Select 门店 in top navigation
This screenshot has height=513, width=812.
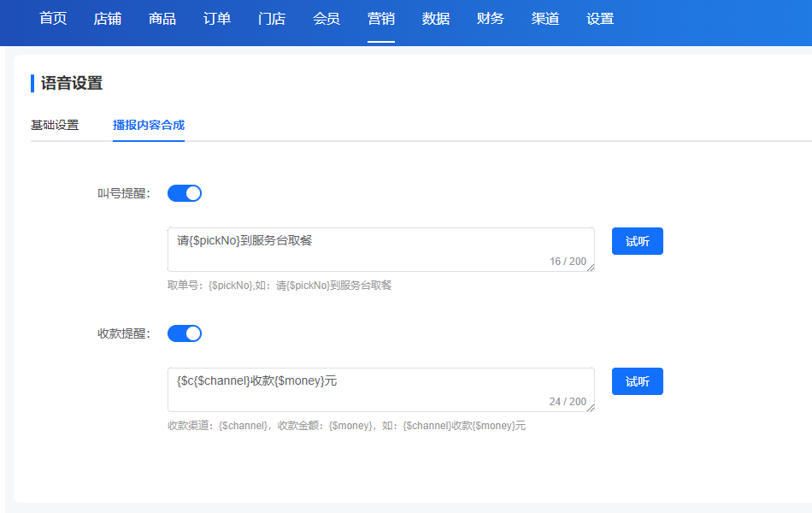272,19
